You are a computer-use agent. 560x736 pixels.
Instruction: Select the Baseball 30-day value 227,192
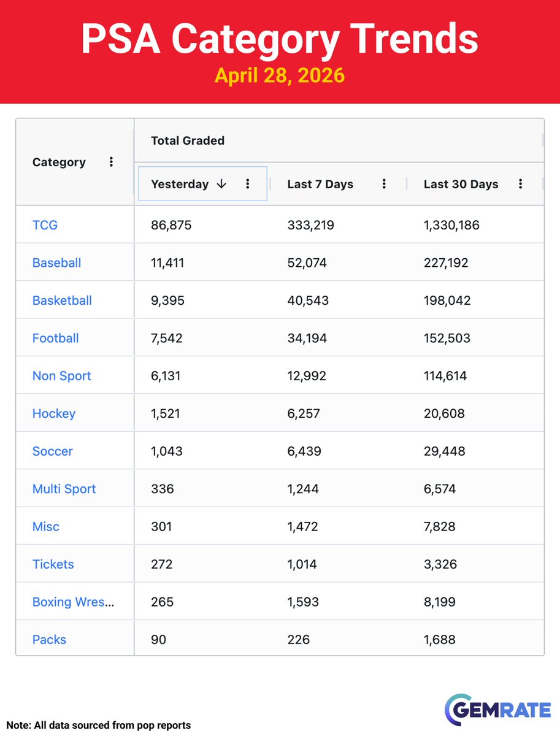click(446, 263)
